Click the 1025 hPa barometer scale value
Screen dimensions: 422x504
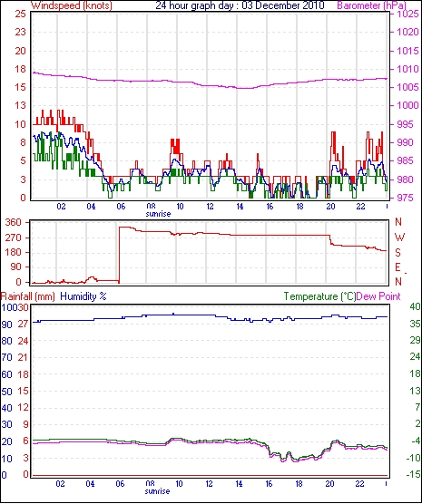[x=407, y=15]
